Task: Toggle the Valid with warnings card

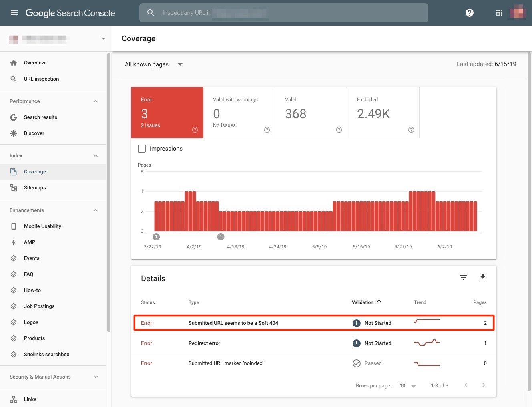Action: 239,113
